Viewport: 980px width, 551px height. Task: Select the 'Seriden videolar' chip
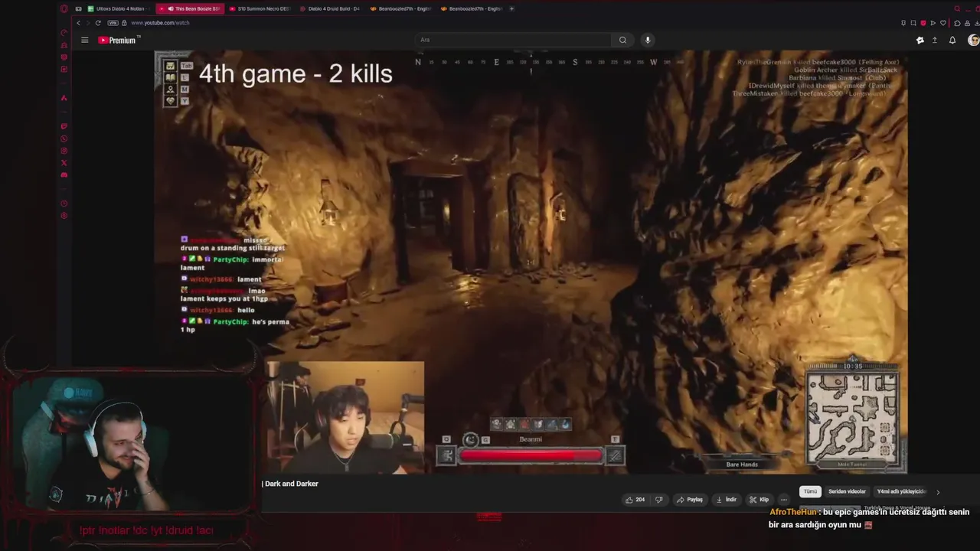coord(847,491)
